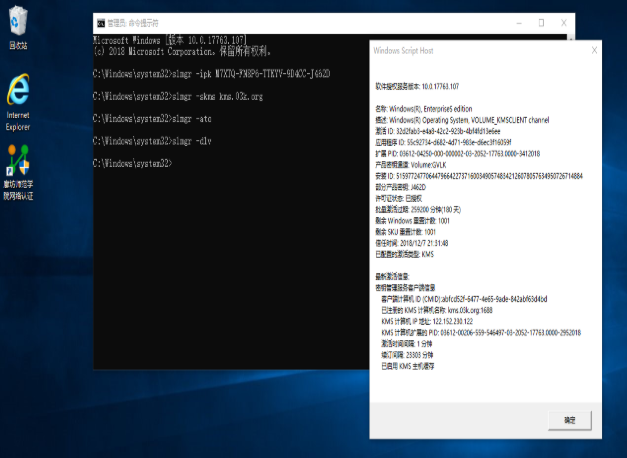Click the 确定 button in Windows Script Host
The width and height of the screenshot is (627, 458).
(569, 420)
